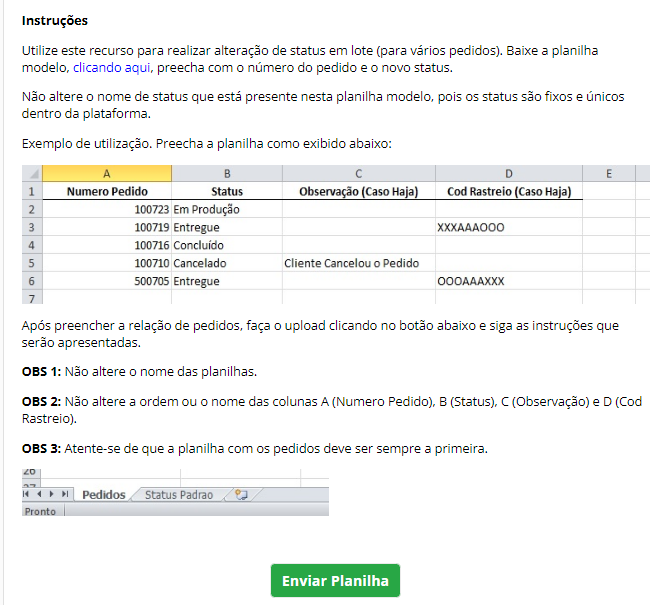Click the last-sheet navigation arrow icon
Viewport: 662px width, 605px height.
click(x=65, y=494)
